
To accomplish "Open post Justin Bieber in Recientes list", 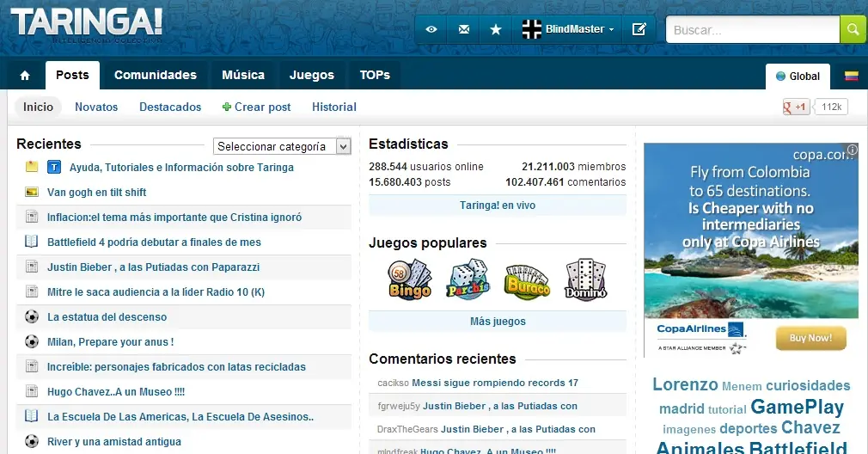I will (153, 267).
